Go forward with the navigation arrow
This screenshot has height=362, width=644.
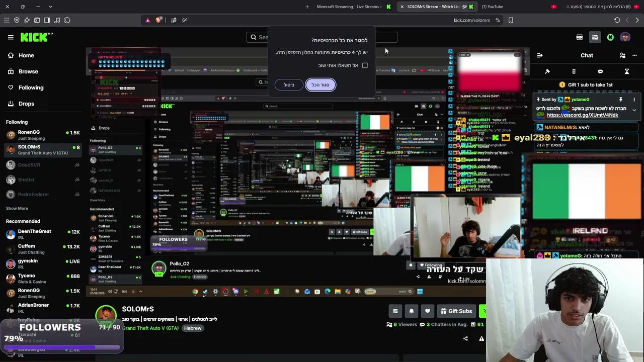pos(637,20)
